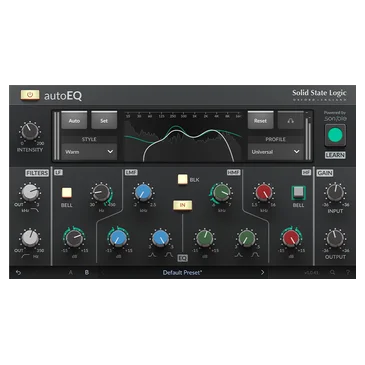Click the LMF band label

131,172
